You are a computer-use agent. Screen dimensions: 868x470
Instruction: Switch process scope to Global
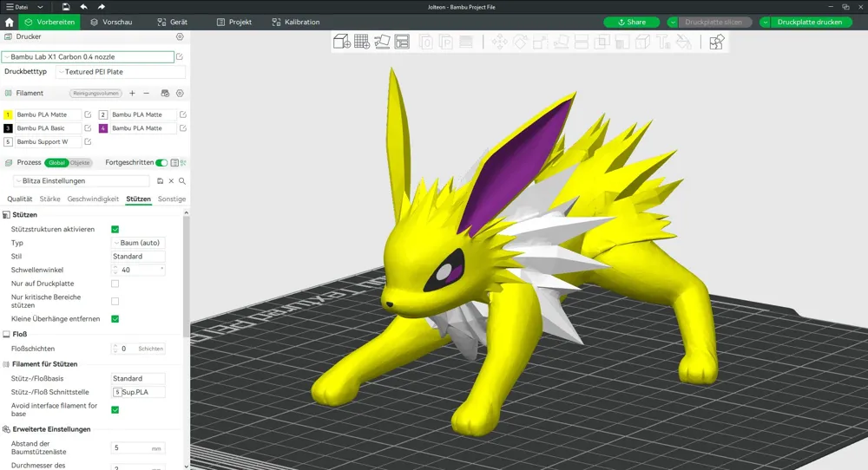pyautogui.click(x=56, y=162)
